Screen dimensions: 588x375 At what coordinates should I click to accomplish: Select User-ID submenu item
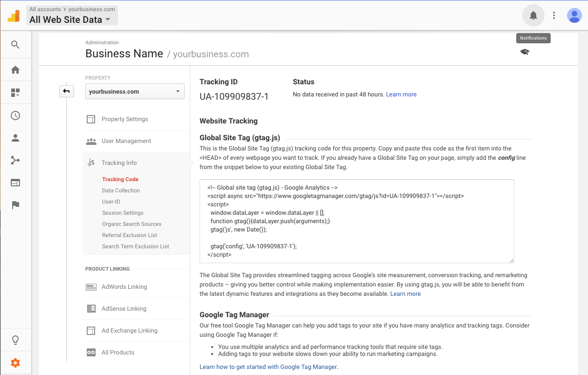pos(111,202)
